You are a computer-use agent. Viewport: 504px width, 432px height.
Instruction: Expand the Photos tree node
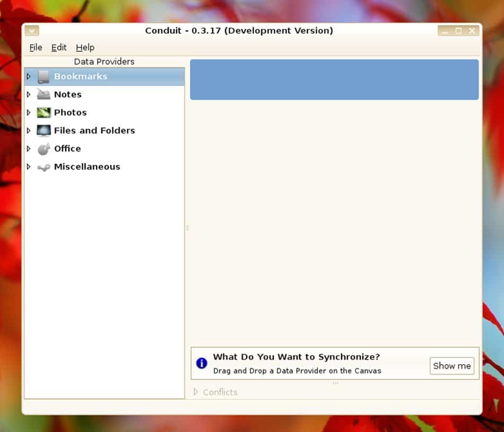[29, 113]
